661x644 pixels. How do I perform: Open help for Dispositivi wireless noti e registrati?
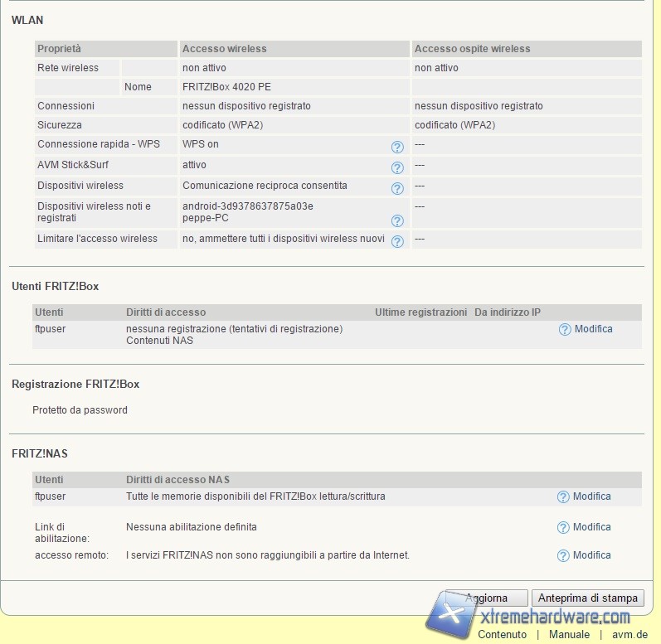(x=397, y=220)
